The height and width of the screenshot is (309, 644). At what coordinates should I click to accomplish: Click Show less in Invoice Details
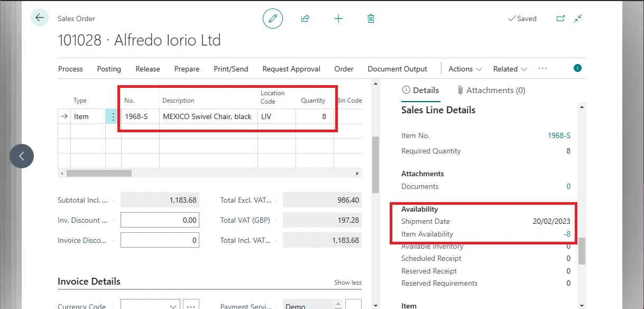coord(348,283)
